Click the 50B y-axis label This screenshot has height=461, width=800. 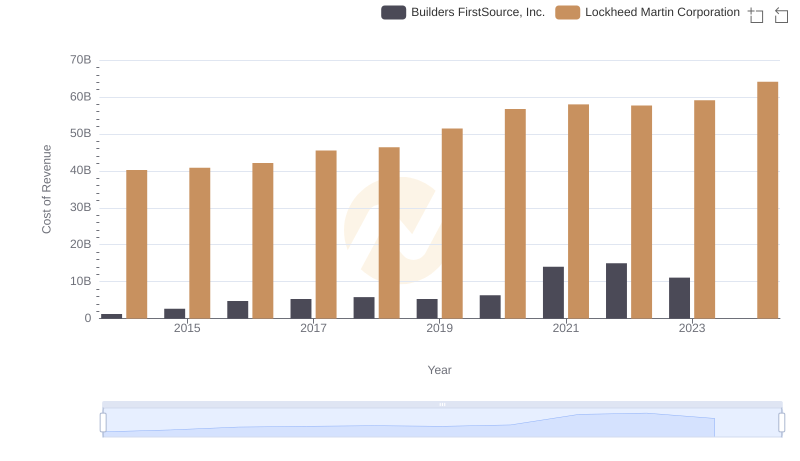(x=81, y=134)
